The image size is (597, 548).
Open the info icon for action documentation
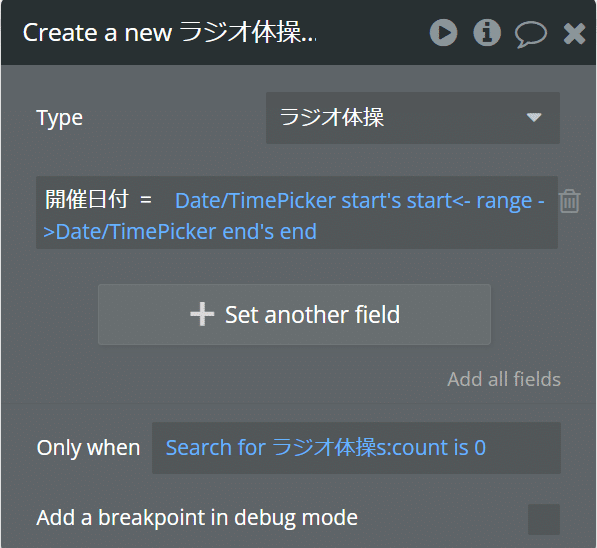[x=487, y=33]
